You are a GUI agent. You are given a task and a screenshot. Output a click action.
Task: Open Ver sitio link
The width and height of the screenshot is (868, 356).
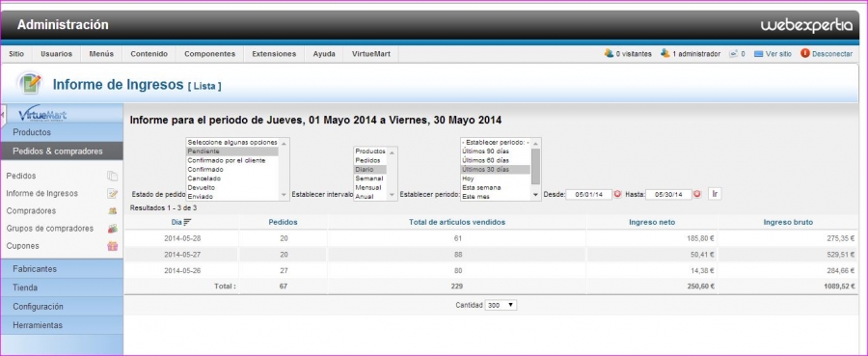pos(778,54)
